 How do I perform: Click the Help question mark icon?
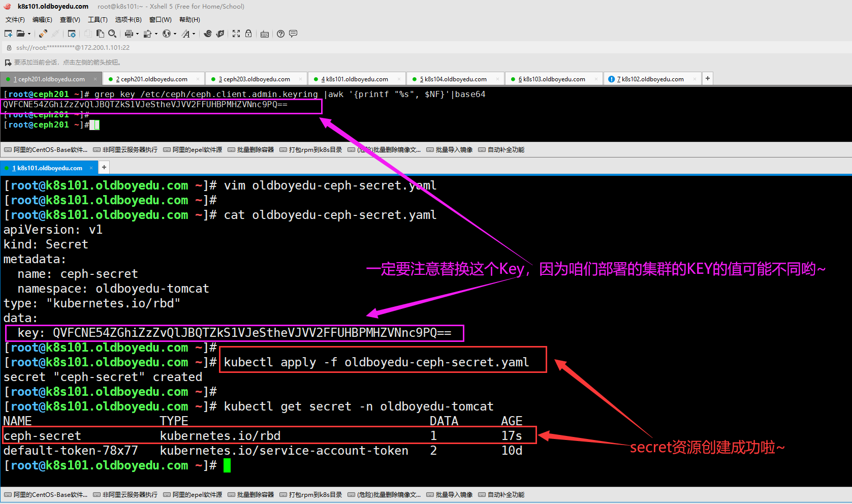point(280,34)
